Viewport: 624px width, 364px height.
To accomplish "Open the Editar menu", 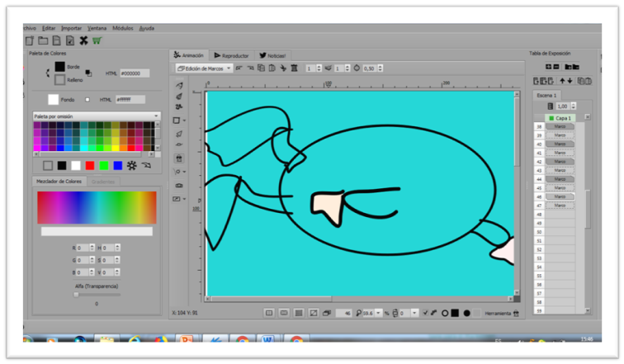I will tap(49, 28).
